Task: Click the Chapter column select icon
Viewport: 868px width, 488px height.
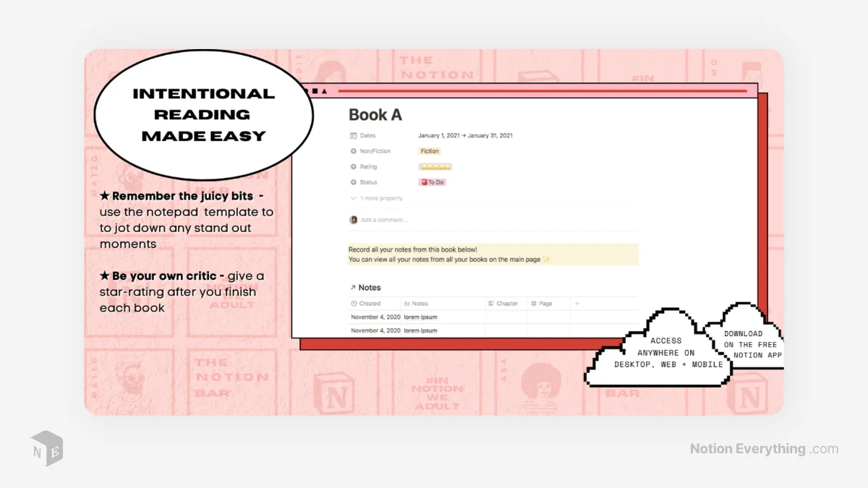Action: [490, 303]
